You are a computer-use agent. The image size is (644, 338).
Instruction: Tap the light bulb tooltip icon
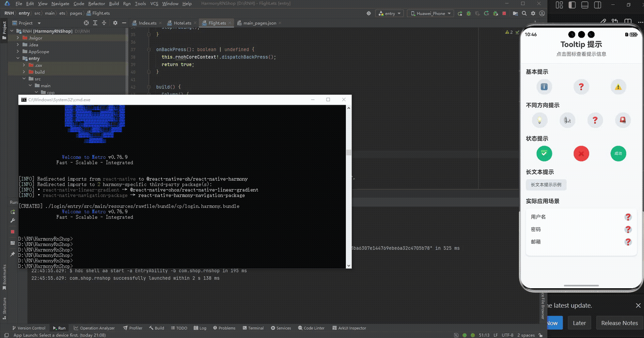click(x=540, y=120)
